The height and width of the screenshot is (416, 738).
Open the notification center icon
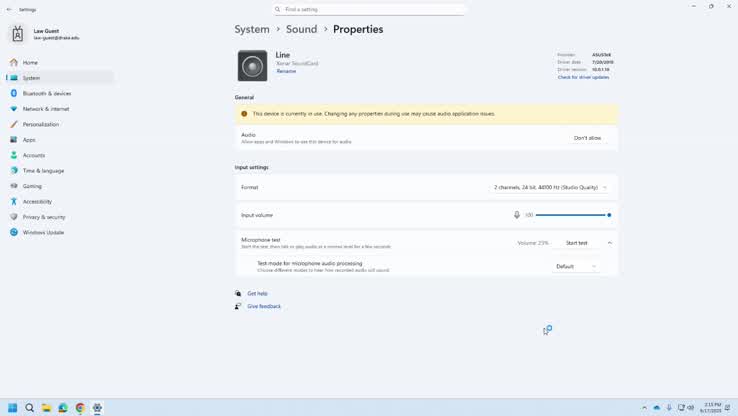(x=728, y=408)
